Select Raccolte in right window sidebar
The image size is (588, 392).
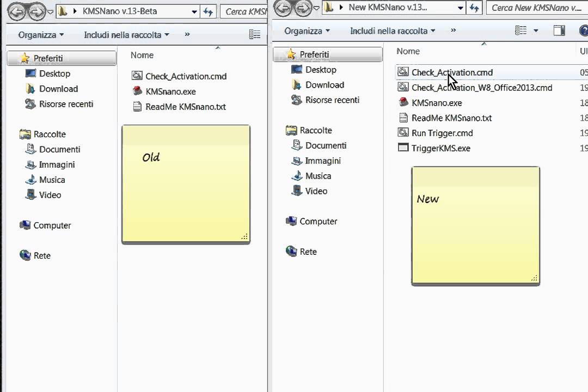(309, 130)
